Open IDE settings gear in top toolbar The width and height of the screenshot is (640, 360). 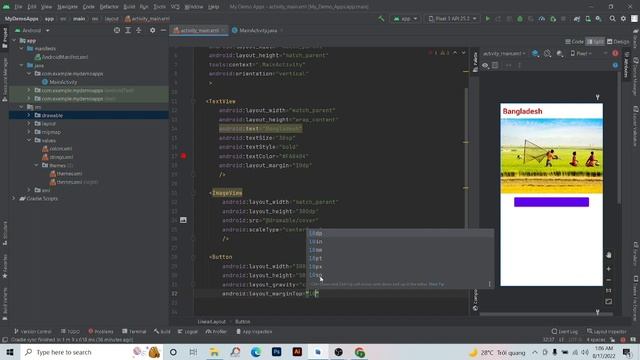point(623,19)
